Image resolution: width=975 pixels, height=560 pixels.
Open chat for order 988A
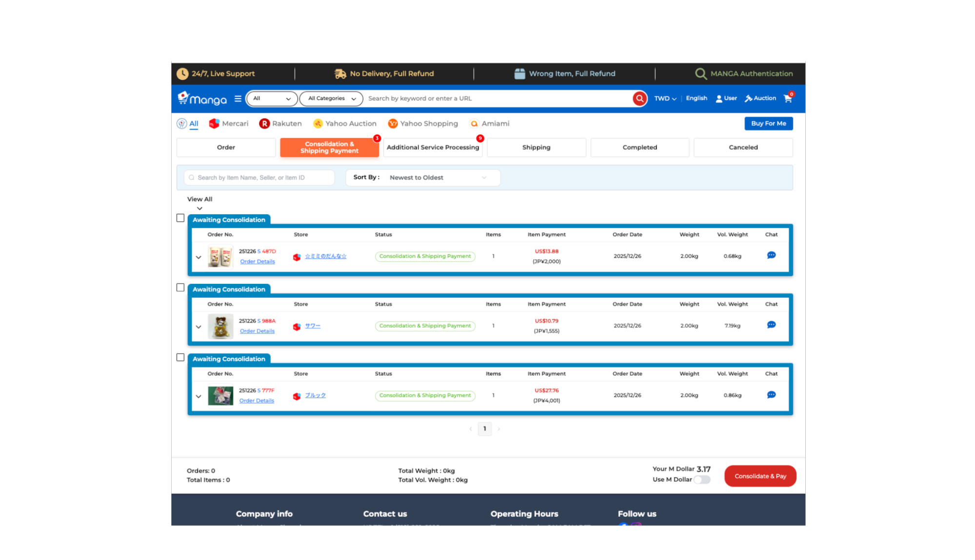point(771,325)
